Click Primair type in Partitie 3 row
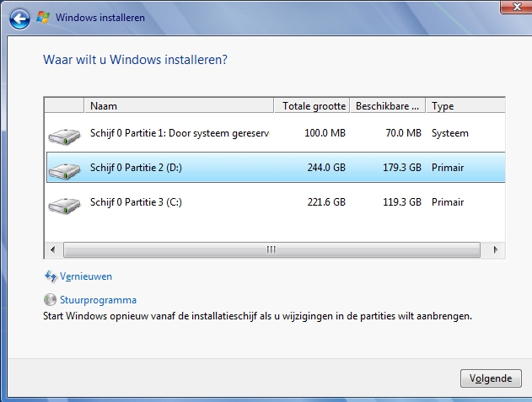 point(448,202)
